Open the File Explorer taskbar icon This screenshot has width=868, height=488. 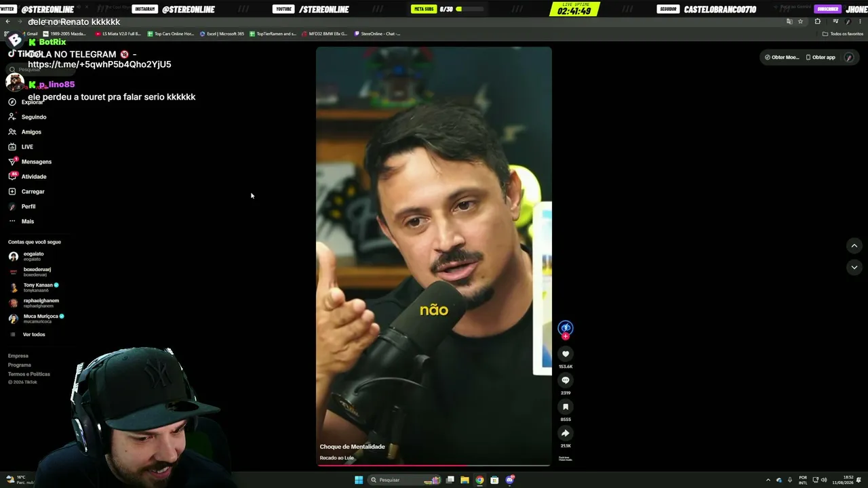point(465,480)
